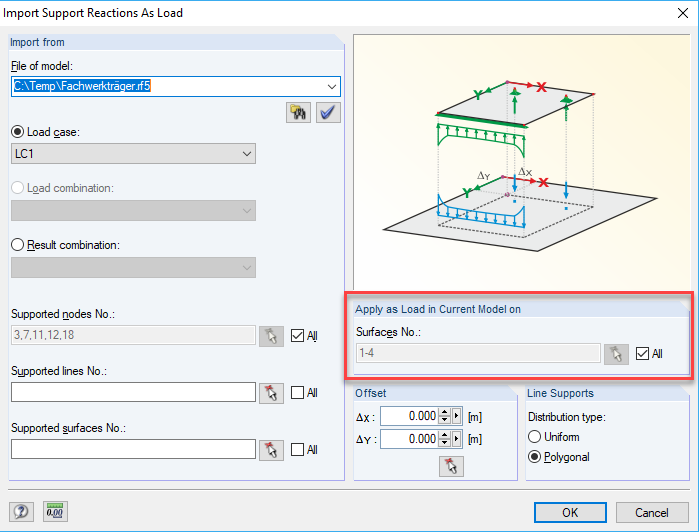Click the Cancel button
The height and width of the screenshot is (532, 700).
click(652, 512)
